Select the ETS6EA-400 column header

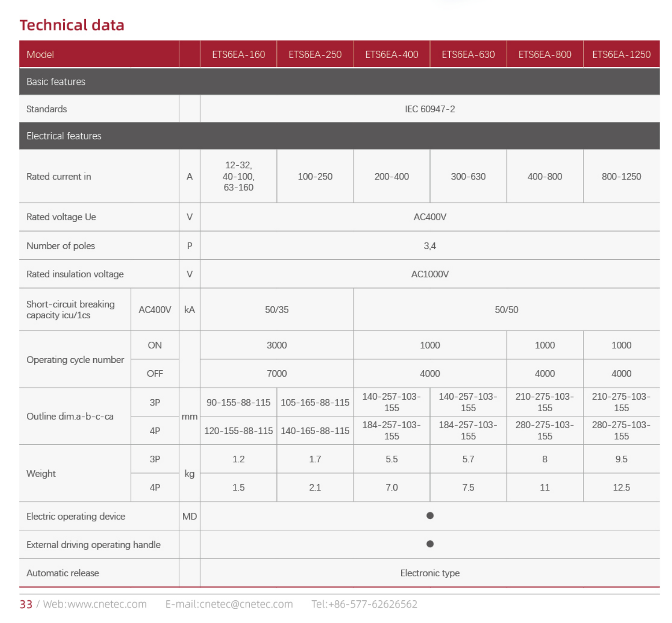(391, 54)
